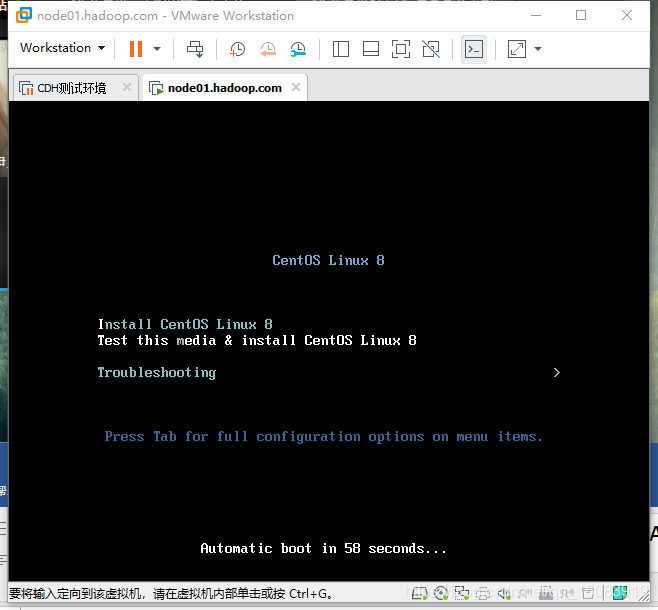Open the Troubleshooting submenu entry
This screenshot has width=658, height=610.
(157, 373)
